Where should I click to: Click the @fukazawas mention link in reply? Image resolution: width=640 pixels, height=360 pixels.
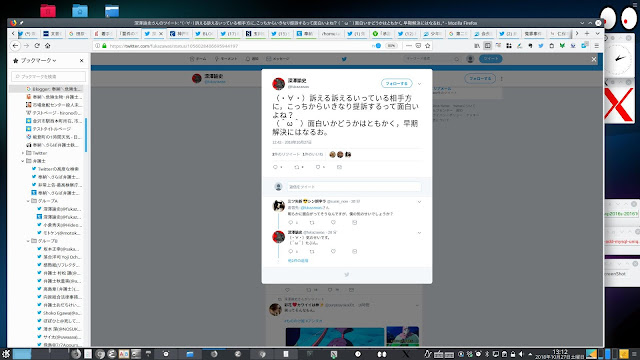coord(312,208)
